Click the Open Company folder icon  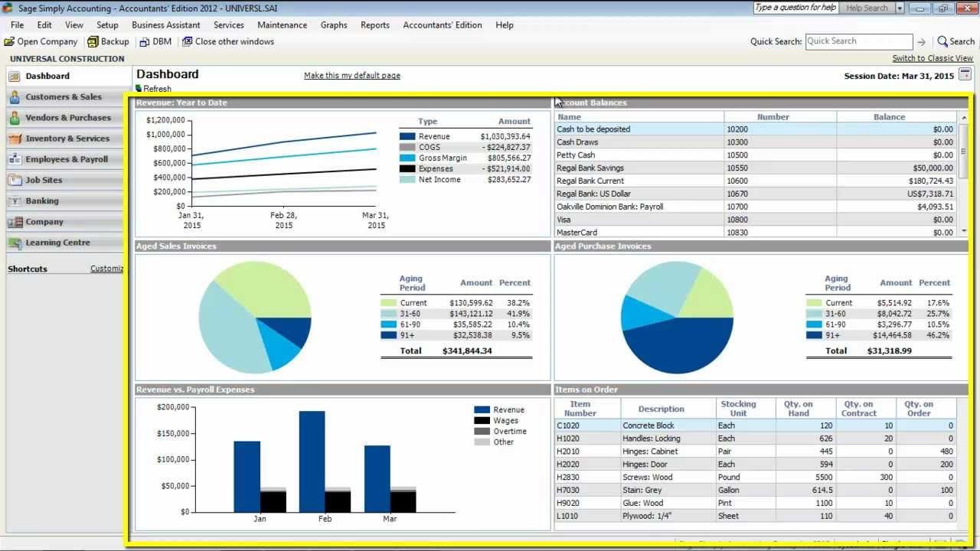9,41
